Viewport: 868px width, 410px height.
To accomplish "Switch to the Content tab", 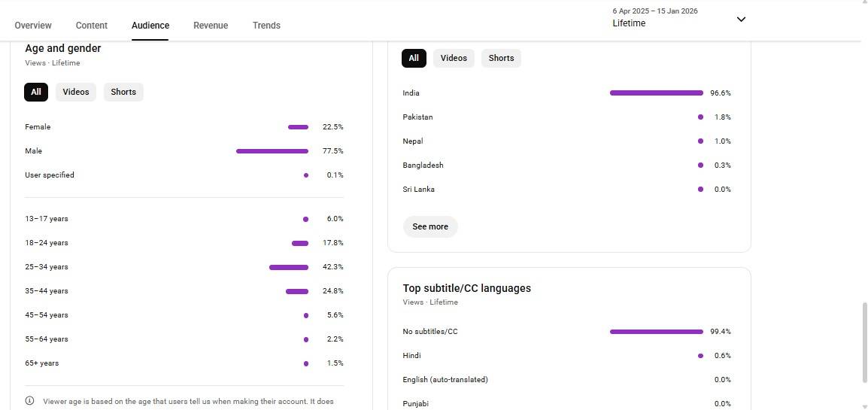I will (92, 26).
